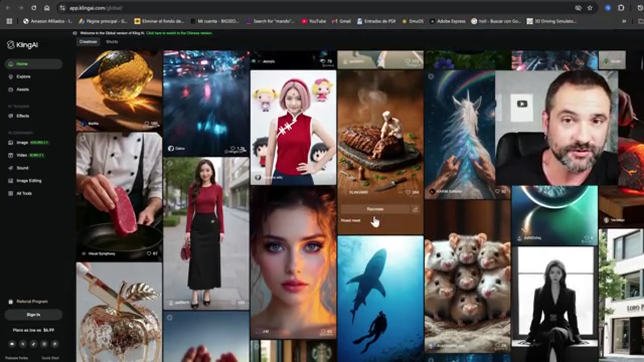
Task: Click the Instagram social icon in sidebar
Action: 44,344
